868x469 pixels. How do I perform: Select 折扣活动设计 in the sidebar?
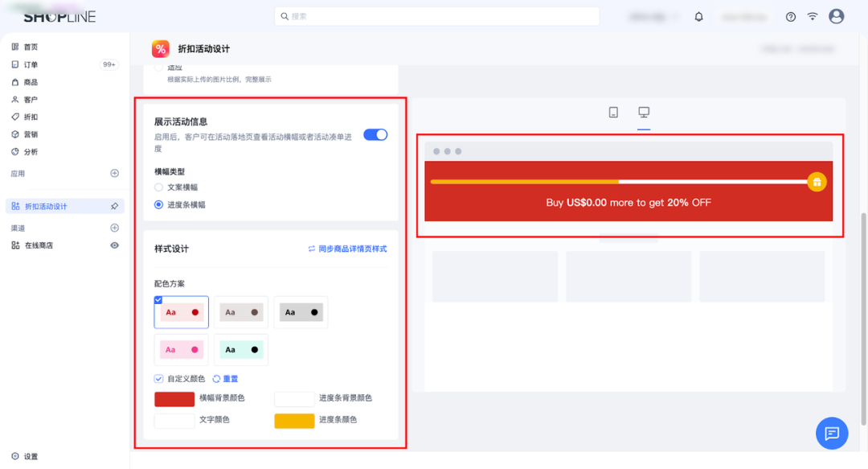(65, 206)
